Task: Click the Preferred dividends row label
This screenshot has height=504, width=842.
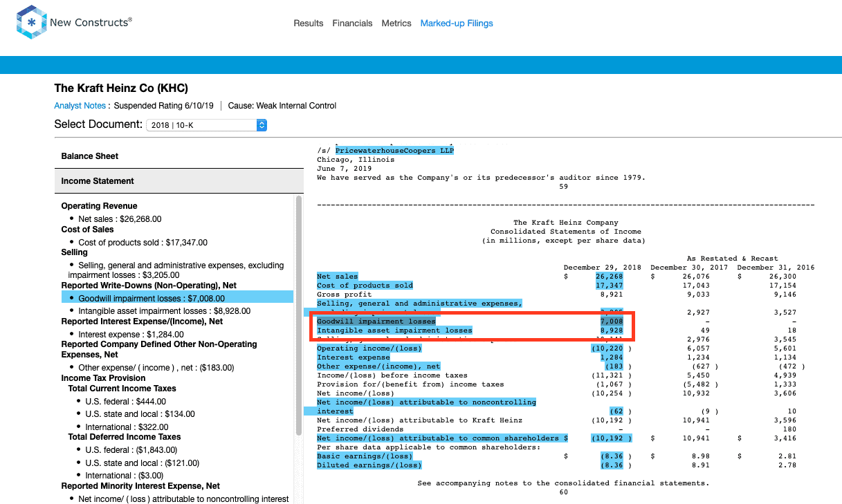Action: tap(360, 429)
